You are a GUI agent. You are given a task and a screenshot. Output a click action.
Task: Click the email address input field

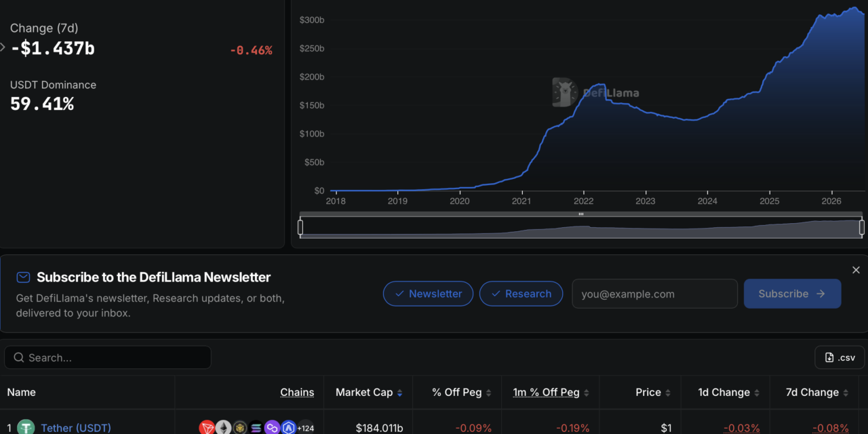click(x=654, y=294)
